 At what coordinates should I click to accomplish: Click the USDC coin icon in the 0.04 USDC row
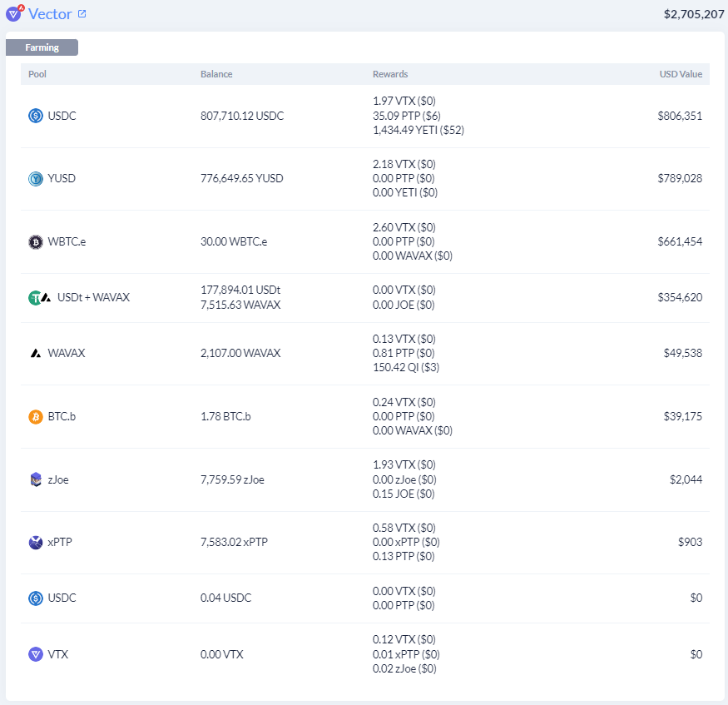[36, 598]
